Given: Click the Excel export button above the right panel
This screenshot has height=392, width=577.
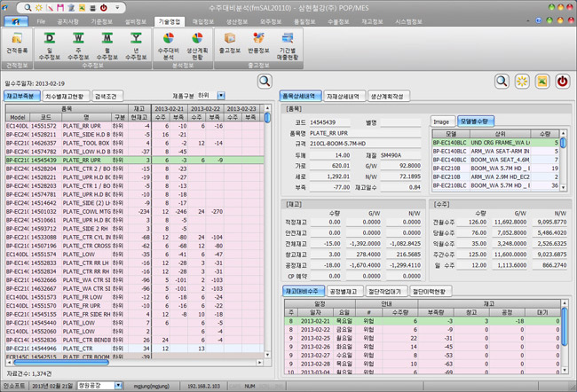Looking at the screenshot, I should [542, 82].
